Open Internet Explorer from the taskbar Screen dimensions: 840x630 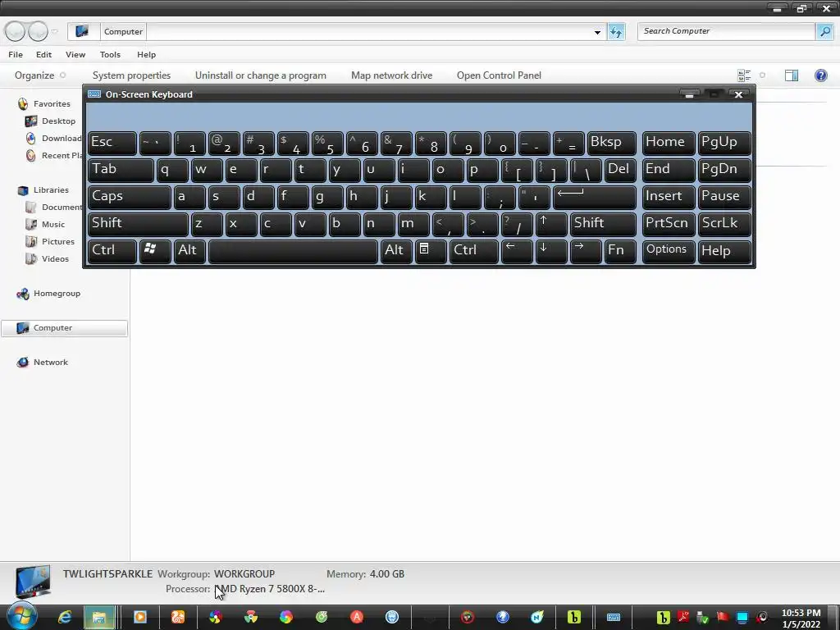tap(65, 617)
